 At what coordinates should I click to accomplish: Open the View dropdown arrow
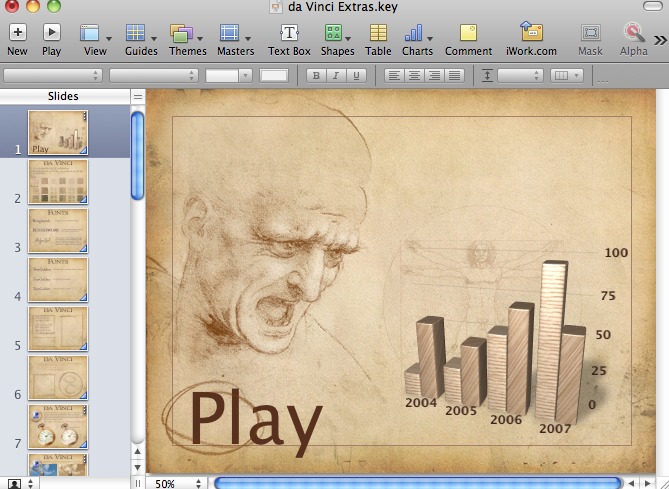tap(109, 39)
